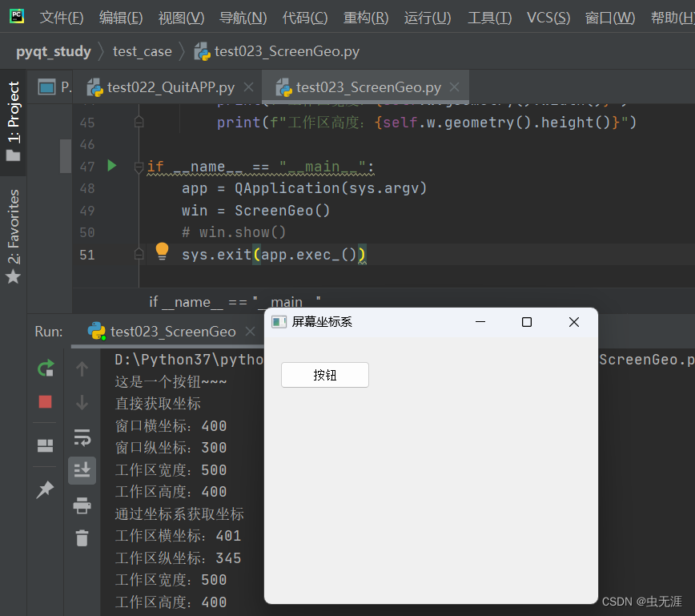This screenshot has height=616, width=695.
Task: Toggle Scroll to End in console
Action: 82,470
